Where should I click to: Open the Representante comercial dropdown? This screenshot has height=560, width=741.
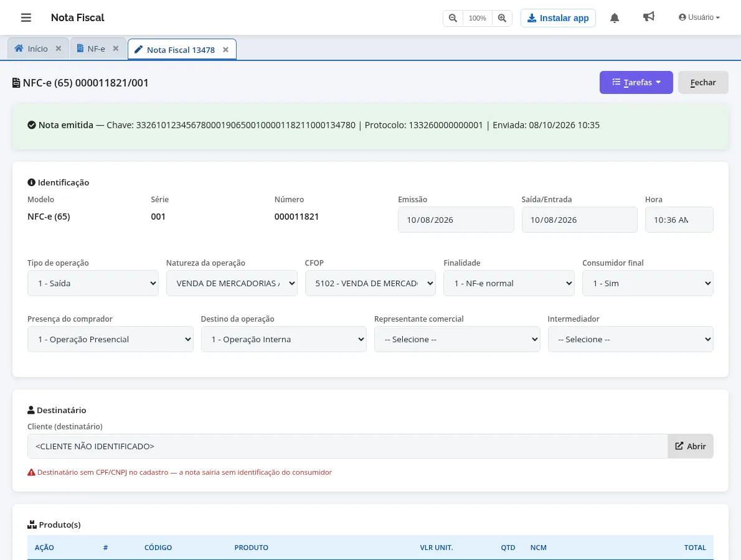point(457,339)
